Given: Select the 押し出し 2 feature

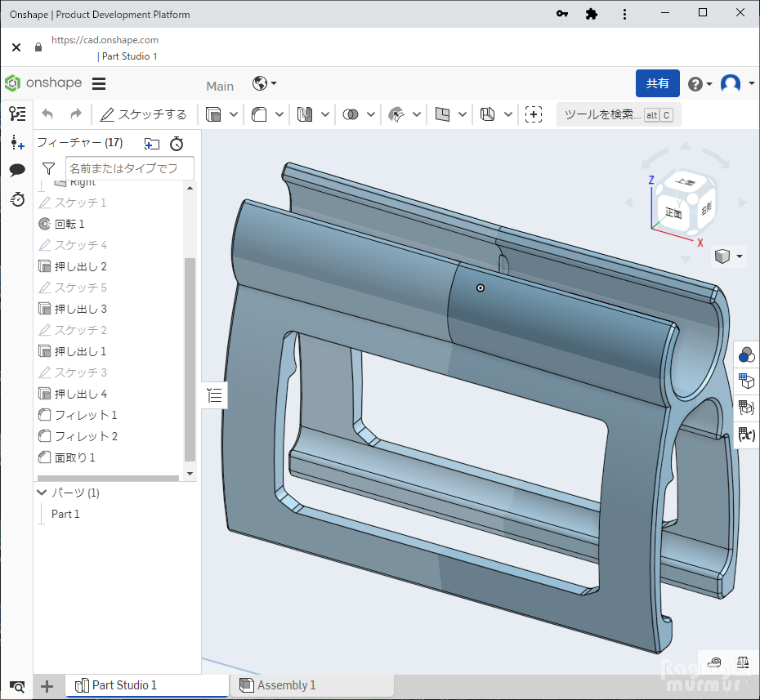Looking at the screenshot, I should tap(80, 266).
